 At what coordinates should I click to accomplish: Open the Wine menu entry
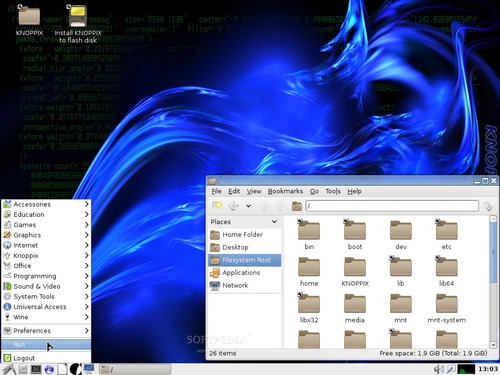point(46,317)
